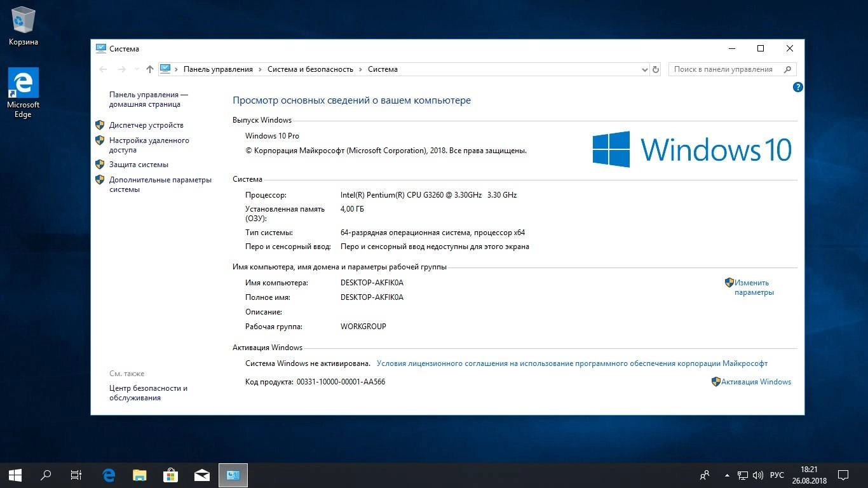Click the System control panel taskbar button
The height and width of the screenshot is (488, 868).
(x=233, y=475)
